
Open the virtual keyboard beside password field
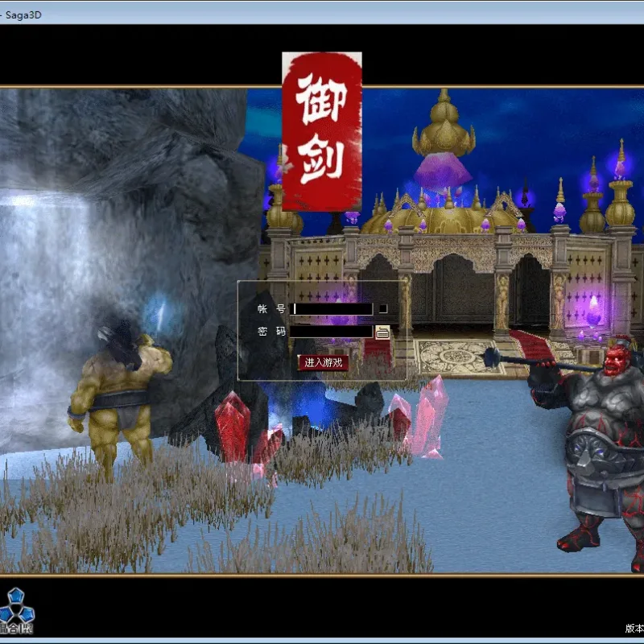382,332
